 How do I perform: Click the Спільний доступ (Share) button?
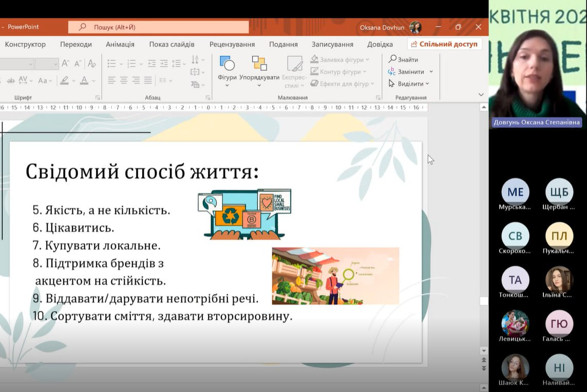[x=444, y=44]
